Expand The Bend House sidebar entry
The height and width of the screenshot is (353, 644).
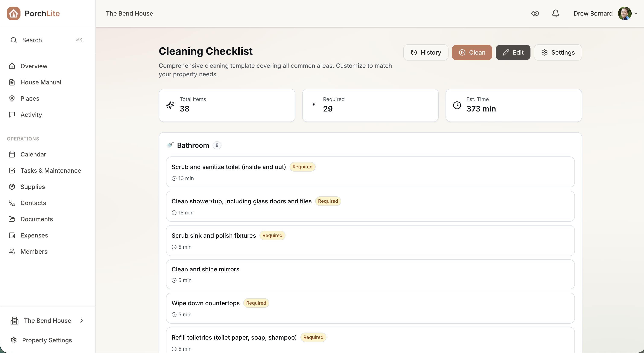click(x=82, y=321)
